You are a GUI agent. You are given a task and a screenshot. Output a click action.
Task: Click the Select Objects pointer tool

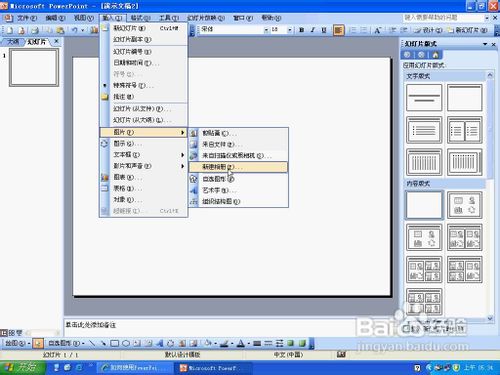click(38, 343)
